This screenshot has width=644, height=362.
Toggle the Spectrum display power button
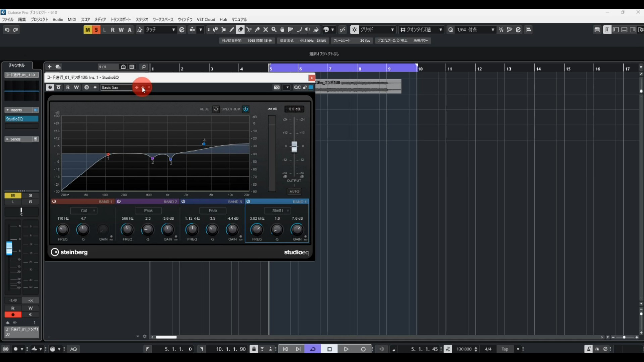point(246,109)
